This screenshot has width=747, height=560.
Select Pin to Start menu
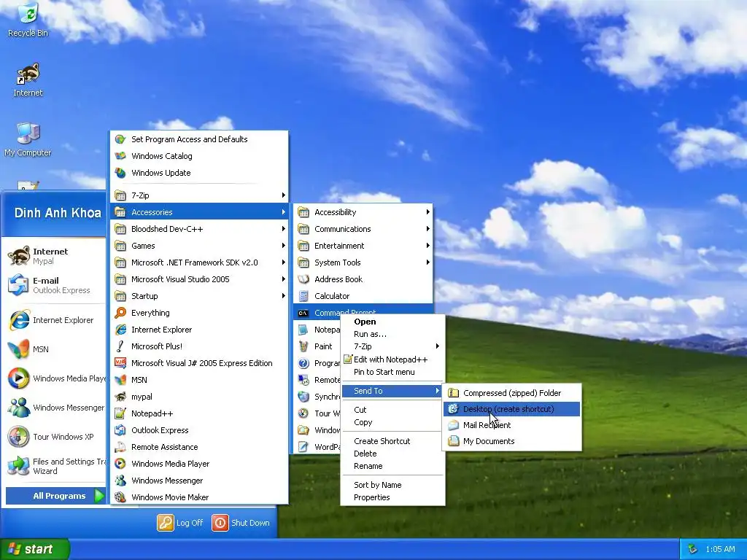(392, 372)
